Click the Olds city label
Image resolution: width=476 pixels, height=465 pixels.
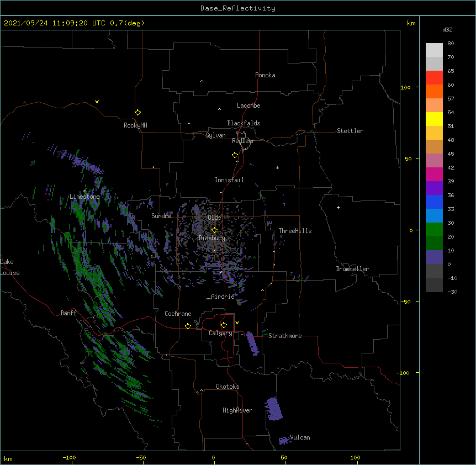[x=214, y=218]
